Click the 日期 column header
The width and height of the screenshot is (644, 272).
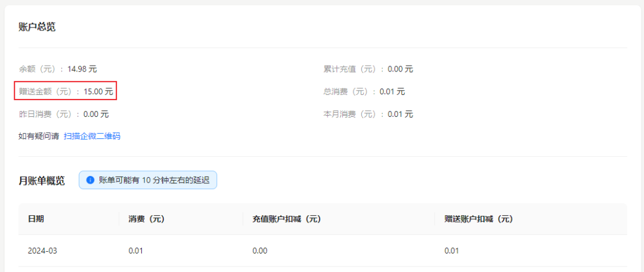click(36, 219)
